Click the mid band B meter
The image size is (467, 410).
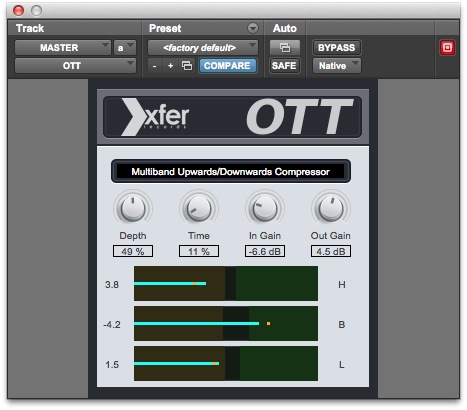pos(226,324)
